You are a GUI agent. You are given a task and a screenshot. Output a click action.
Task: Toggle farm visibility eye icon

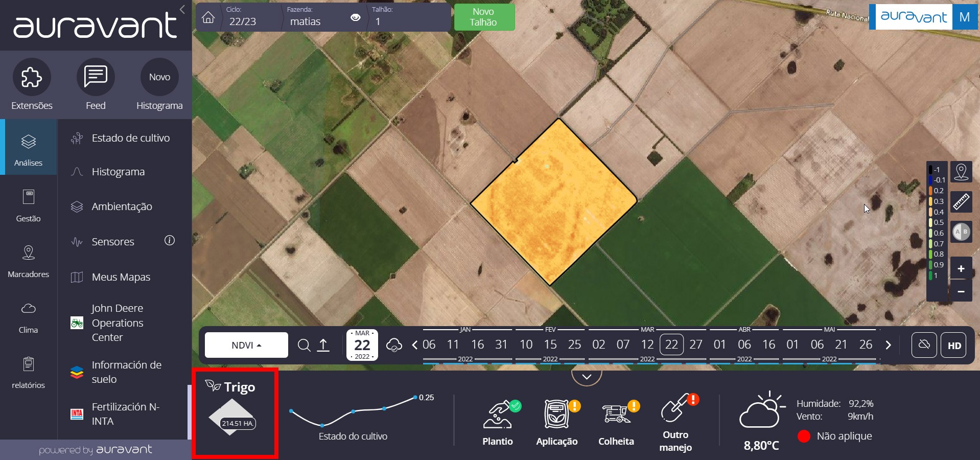356,17
